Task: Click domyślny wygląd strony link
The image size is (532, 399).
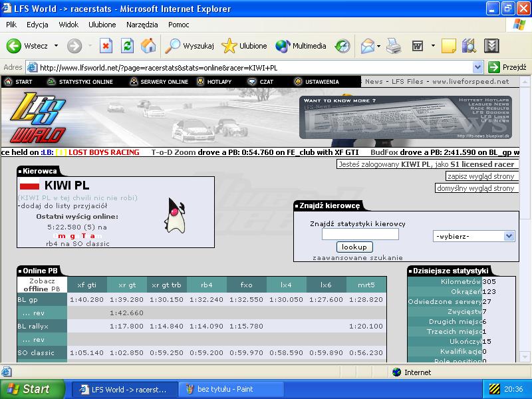Action: tap(475, 188)
